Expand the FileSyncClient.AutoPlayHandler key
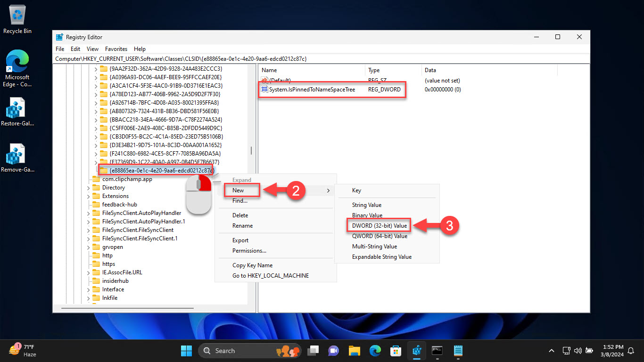 pos(88,213)
